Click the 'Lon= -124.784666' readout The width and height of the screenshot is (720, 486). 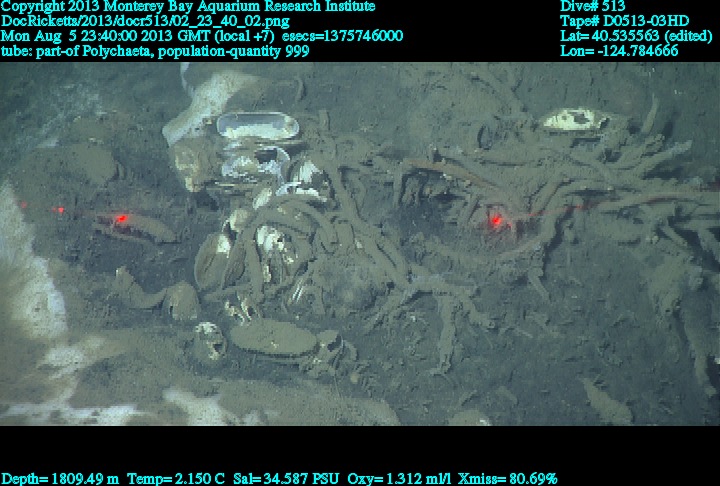[619, 51]
